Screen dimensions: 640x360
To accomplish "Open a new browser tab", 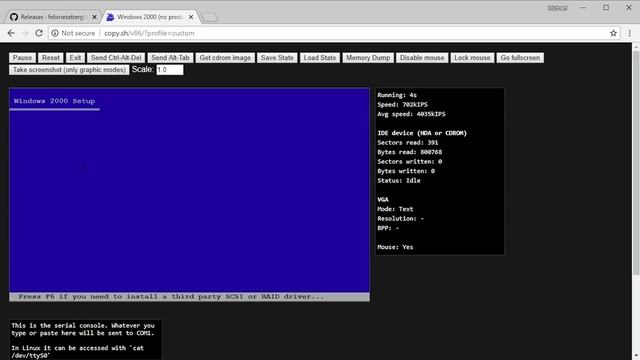I will (x=210, y=17).
